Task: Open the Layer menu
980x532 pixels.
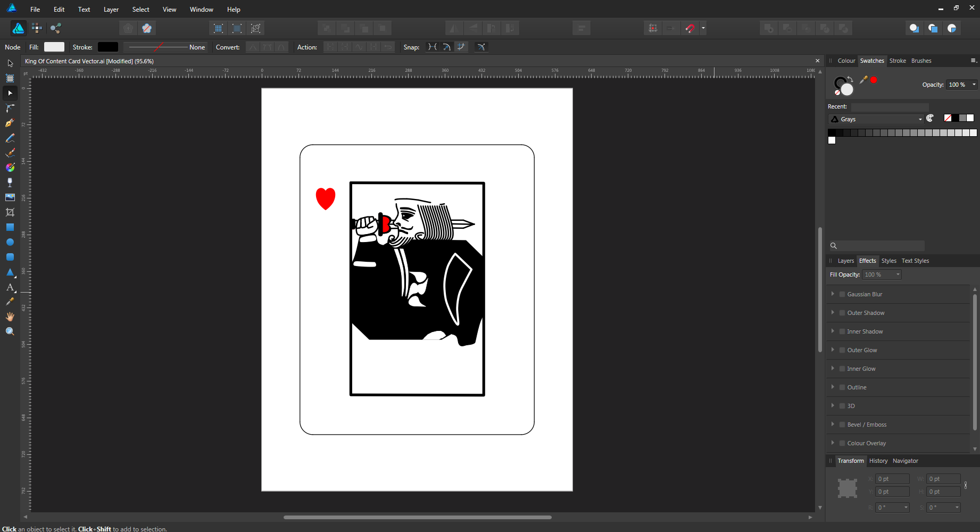Action: (x=111, y=10)
